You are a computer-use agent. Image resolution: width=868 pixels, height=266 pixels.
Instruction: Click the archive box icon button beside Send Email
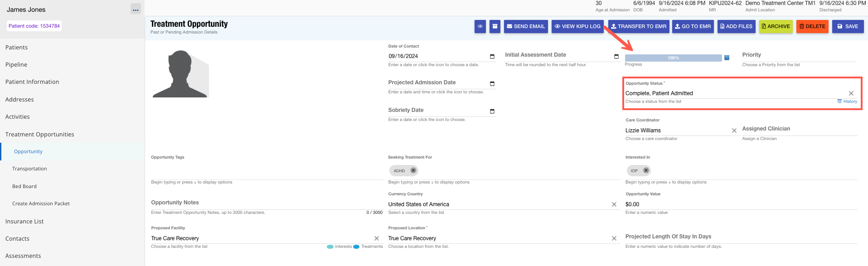click(495, 26)
